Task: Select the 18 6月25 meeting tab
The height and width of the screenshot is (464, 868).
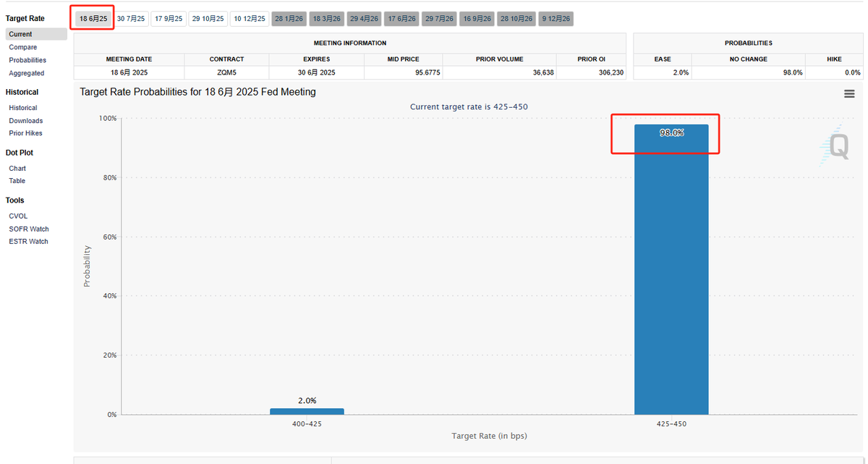Action: 93,19
